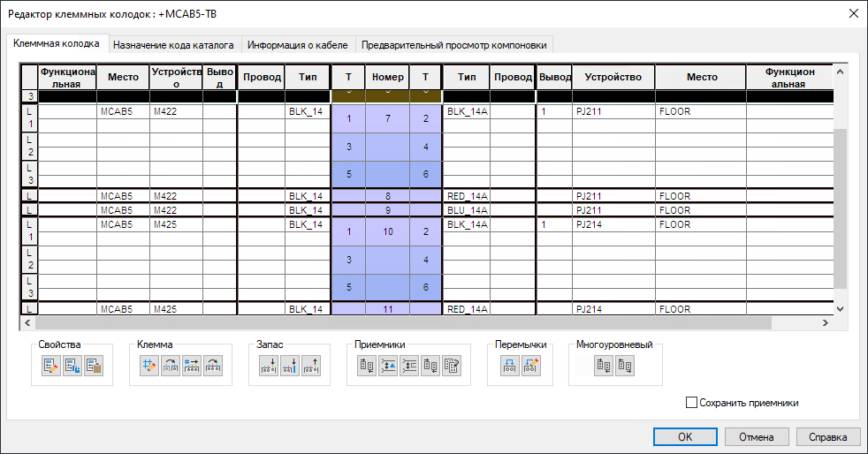Click Assign Jumper icon in Перемычки group
This screenshot has width=868, height=454.
click(x=509, y=366)
